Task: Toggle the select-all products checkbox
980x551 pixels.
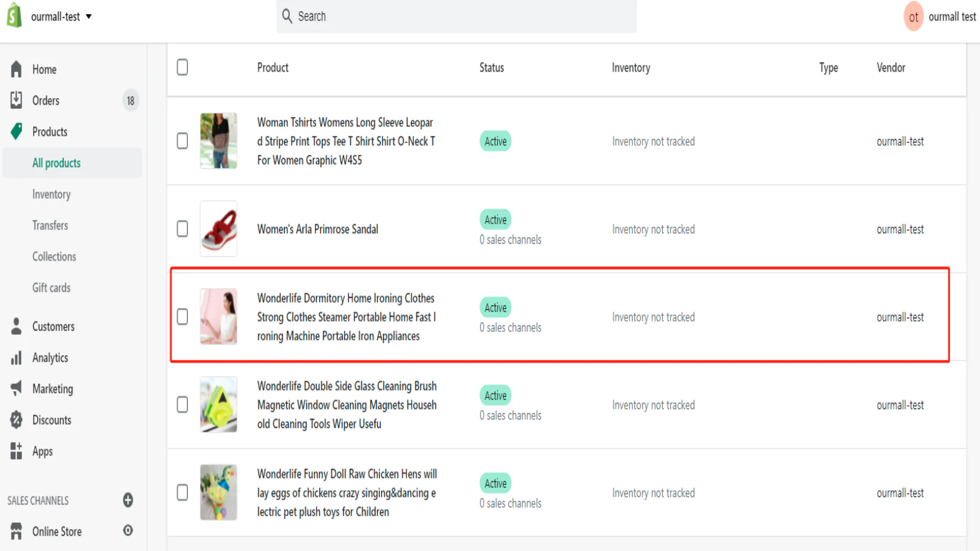Action: 183,67
